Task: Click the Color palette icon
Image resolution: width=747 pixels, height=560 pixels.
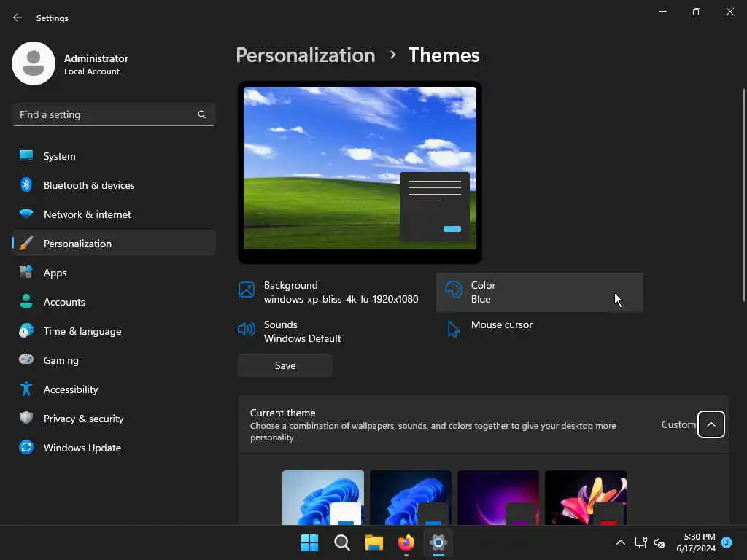Action: pos(454,289)
